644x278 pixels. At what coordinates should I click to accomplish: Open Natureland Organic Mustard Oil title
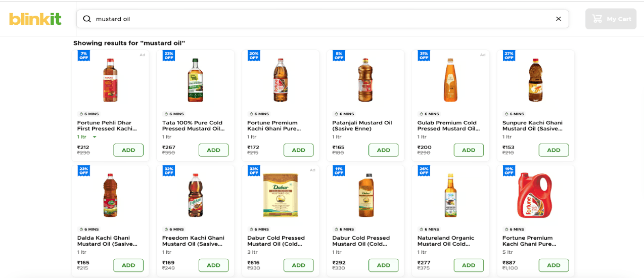(x=446, y=241)
